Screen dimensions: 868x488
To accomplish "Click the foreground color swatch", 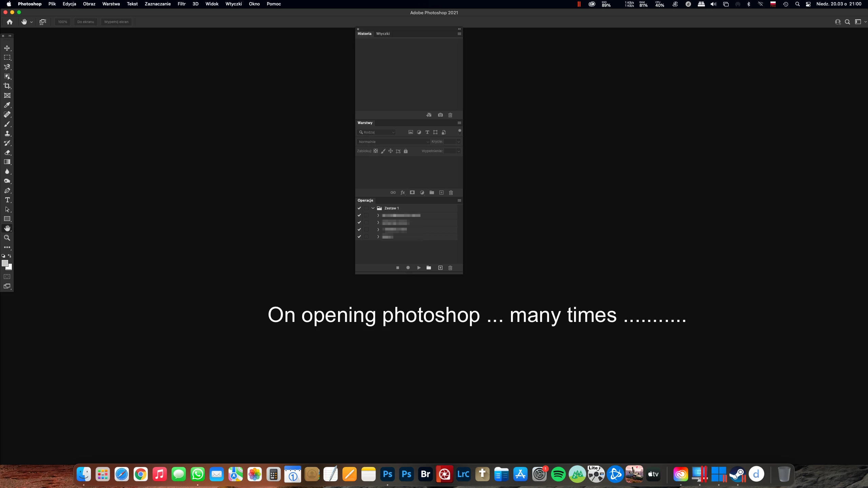I will point(5,263).
